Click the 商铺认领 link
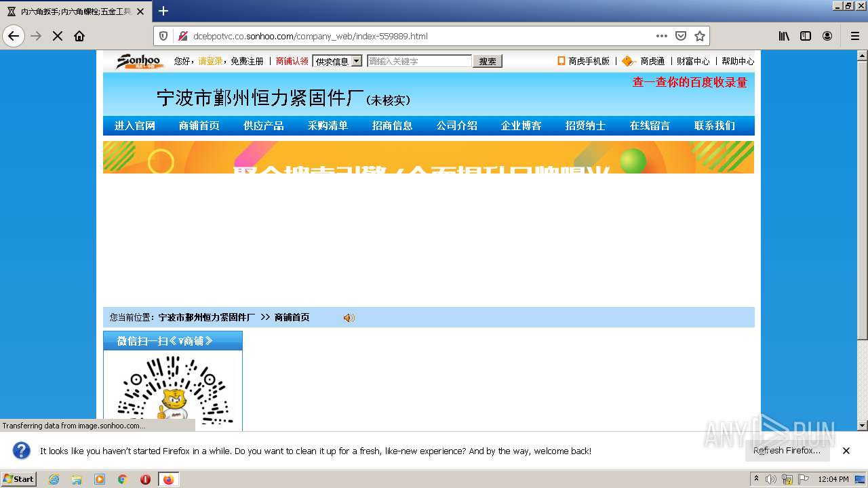 pos(292,61)
